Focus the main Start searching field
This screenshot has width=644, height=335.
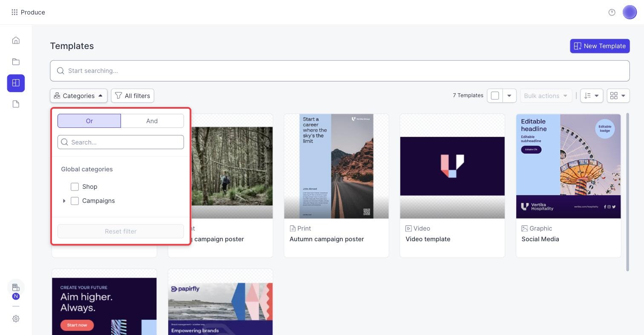click(340, 71)
